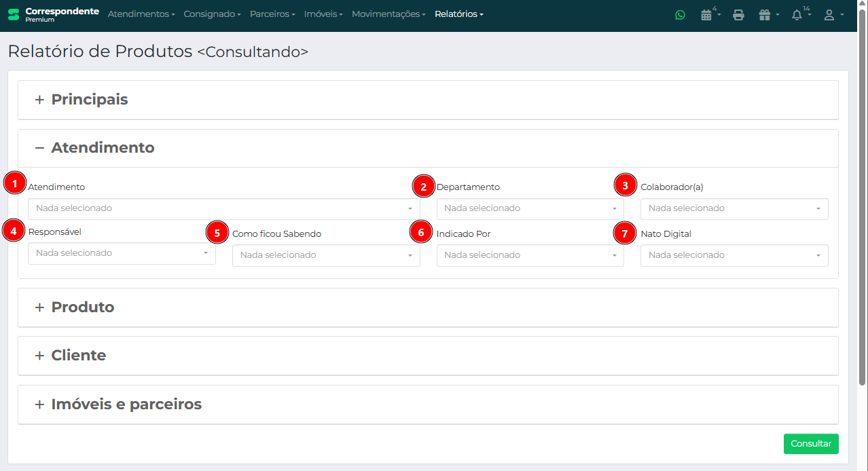Expand the Cliente section

point(78,356)
